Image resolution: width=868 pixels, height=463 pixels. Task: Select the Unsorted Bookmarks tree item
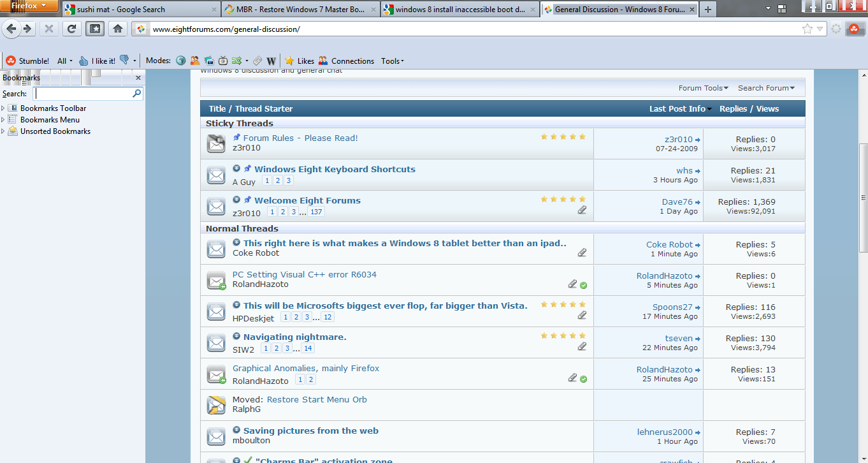point(55,131)
